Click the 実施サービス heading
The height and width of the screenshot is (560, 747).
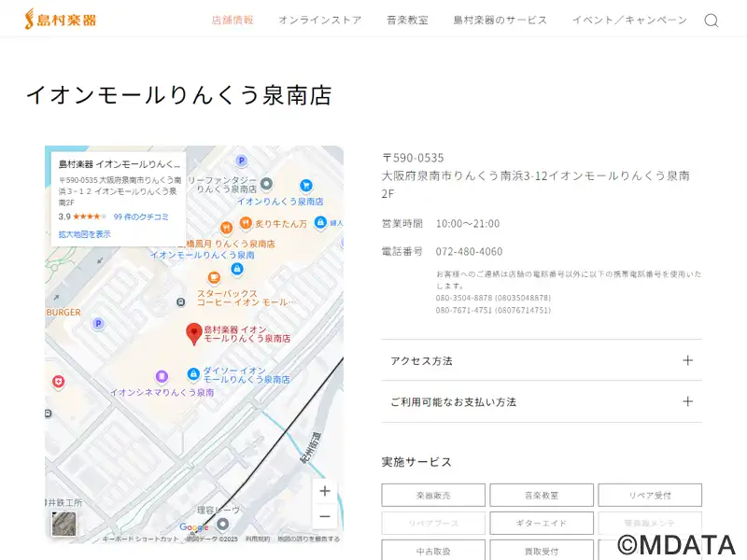click(x=416, y=462)
